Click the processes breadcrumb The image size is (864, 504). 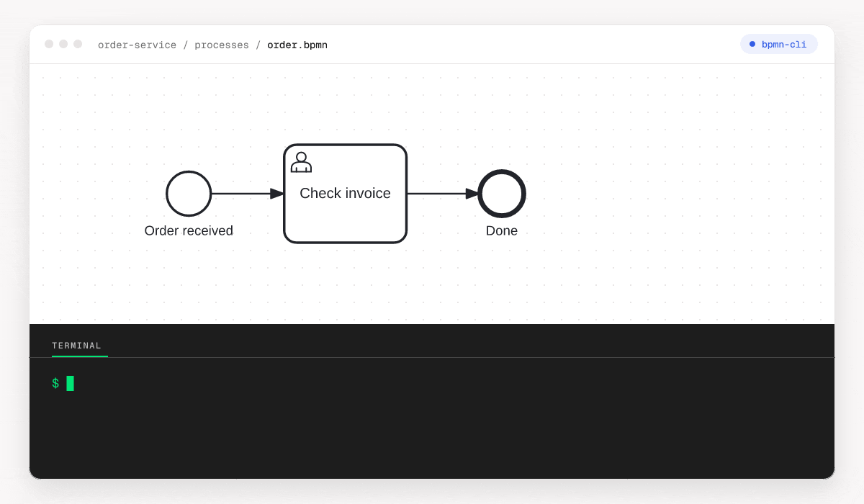pos(222,45)
